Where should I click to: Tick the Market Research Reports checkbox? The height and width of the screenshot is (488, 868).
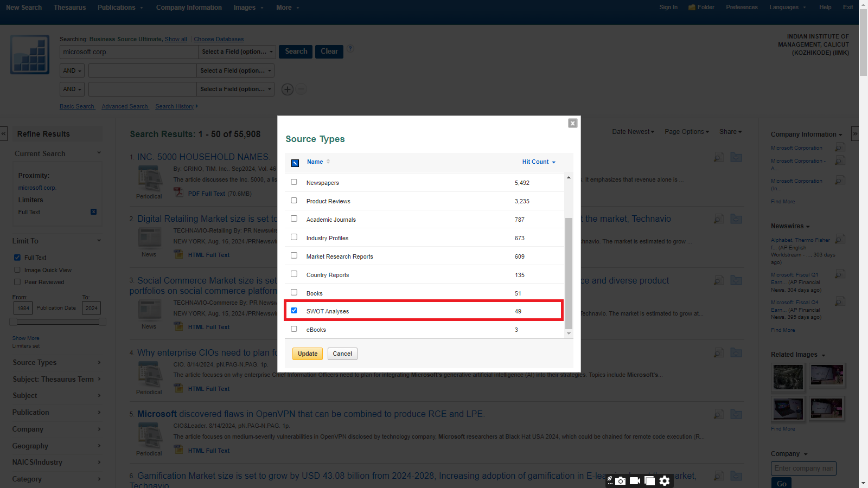point(294,256)
